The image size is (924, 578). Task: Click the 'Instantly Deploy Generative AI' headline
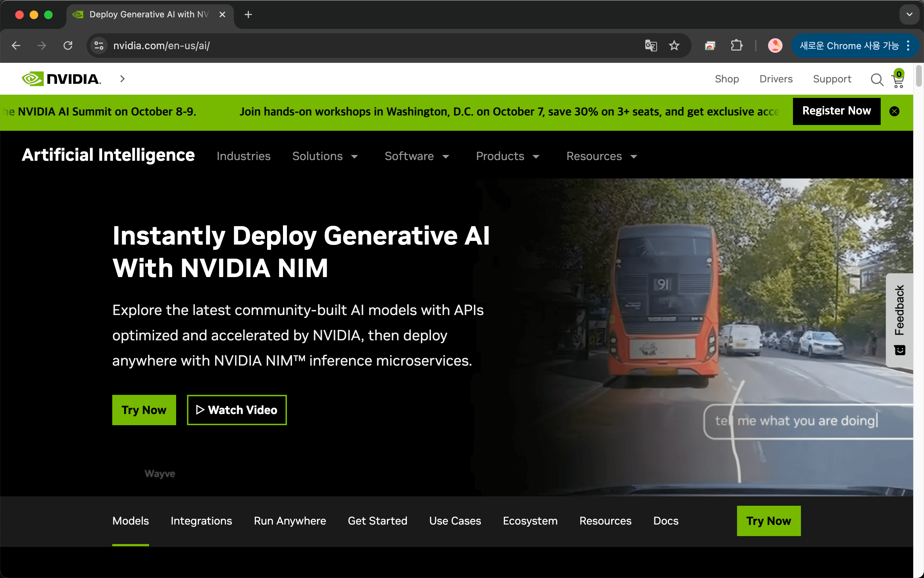pyautogui.click(x=301, y=251)
